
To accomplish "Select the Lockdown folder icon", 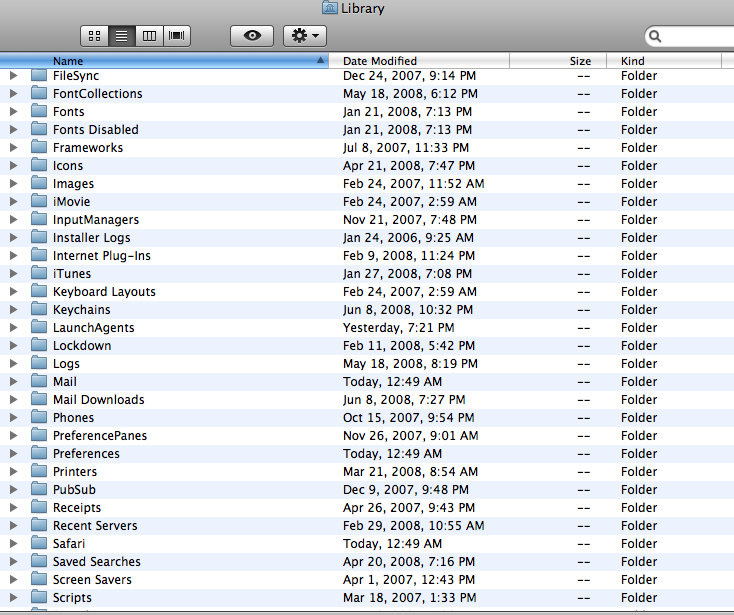I will [39, 345].
